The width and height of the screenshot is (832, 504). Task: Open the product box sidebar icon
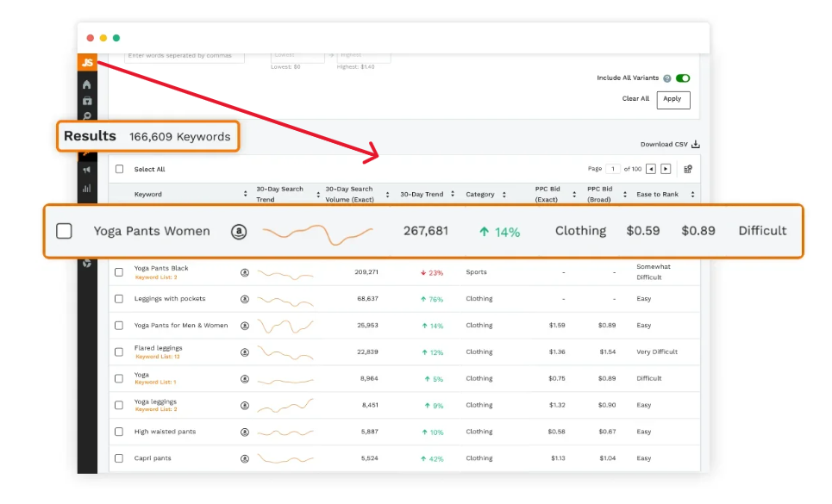click(87, 101)
